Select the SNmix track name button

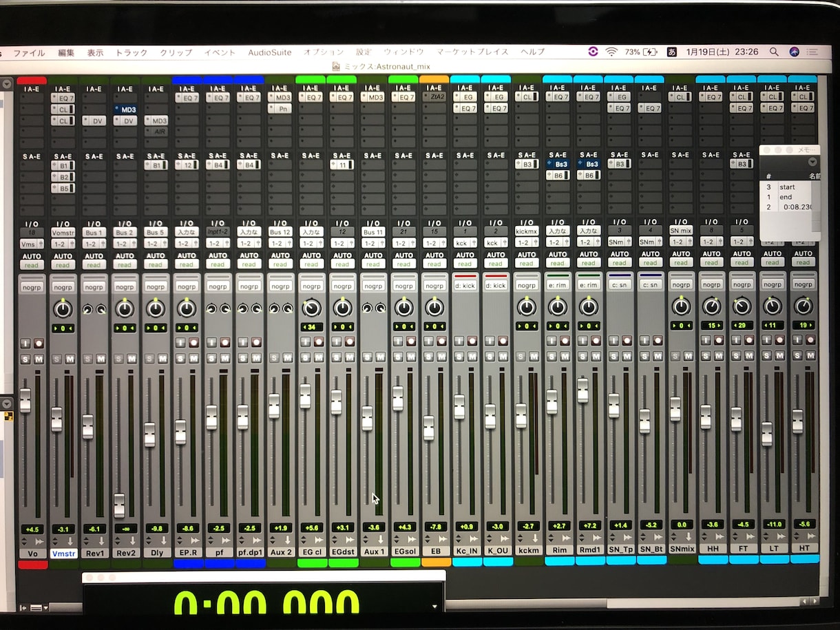click(681, 549)
